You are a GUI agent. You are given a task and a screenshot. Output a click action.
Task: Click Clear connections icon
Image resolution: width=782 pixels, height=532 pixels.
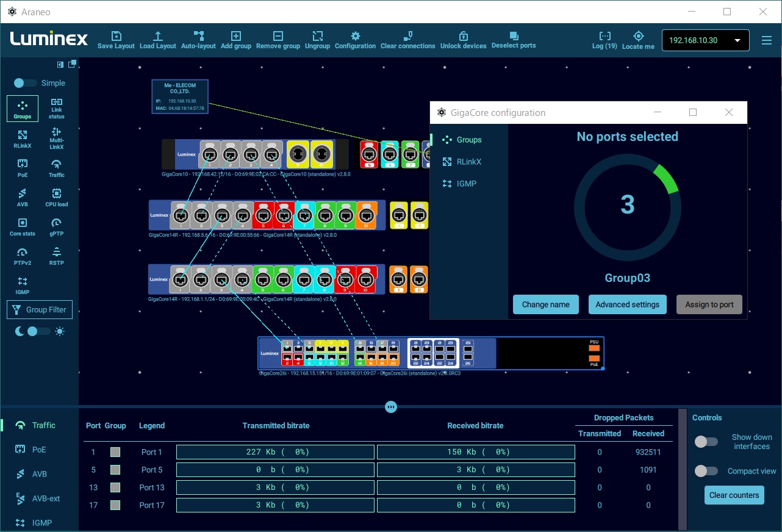pos(408,40)
